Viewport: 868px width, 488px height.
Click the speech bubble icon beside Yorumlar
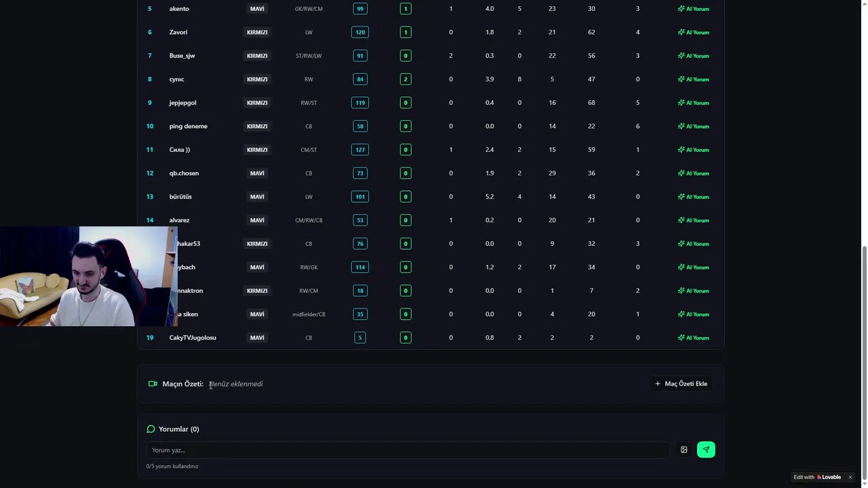[x=151, y=429]
